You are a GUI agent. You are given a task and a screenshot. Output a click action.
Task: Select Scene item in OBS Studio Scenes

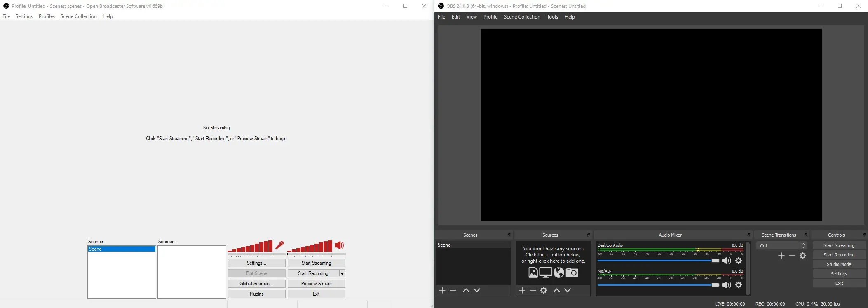[x=473, y=245]
